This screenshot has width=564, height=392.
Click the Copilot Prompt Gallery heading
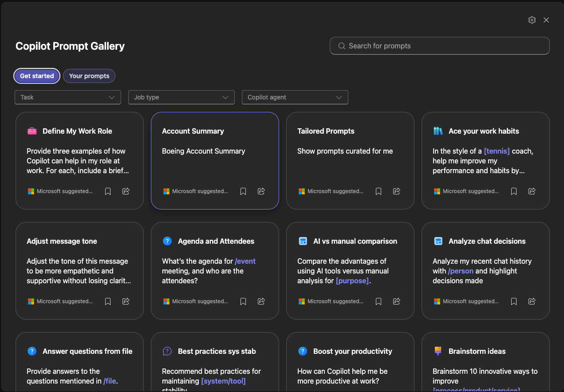coord(70,46)
